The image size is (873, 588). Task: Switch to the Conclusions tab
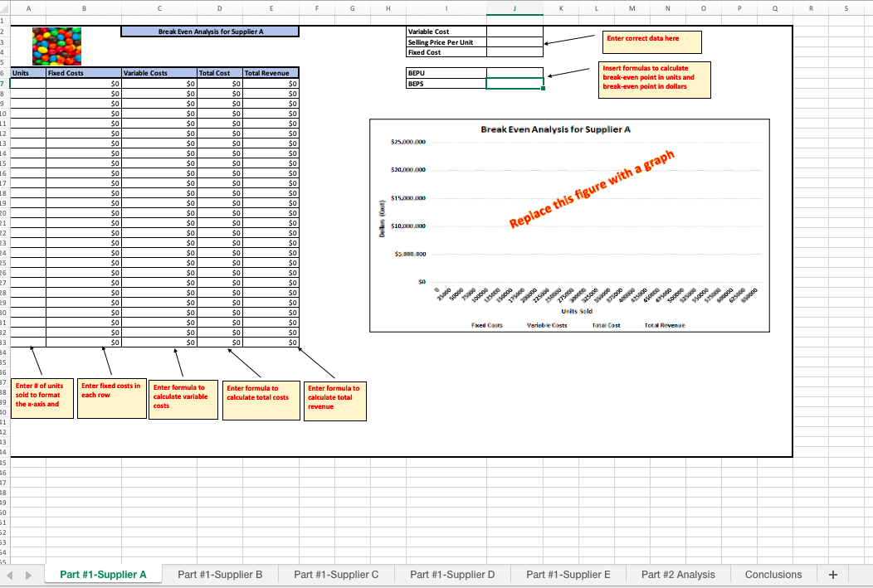pos(773,574)
